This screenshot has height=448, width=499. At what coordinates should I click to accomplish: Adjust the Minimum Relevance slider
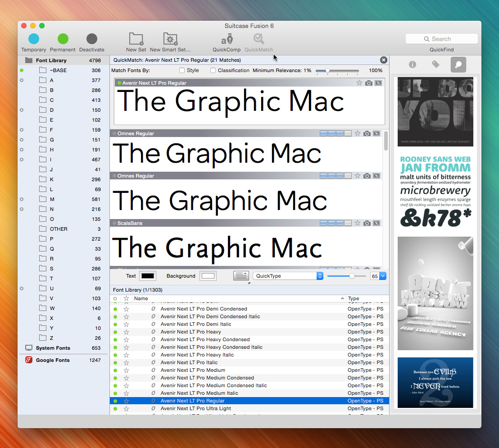click(x=327, y=71)
